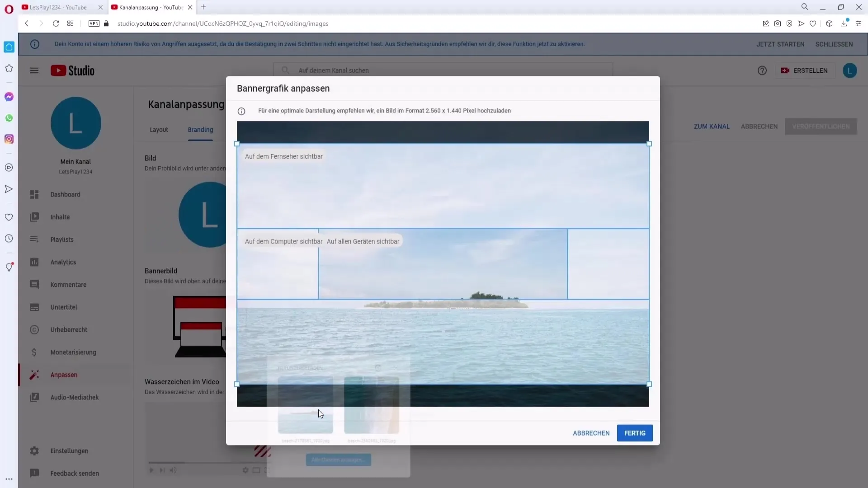Switch to the Branding tab
The image size is (868, 488).
(x=200, y=129)
